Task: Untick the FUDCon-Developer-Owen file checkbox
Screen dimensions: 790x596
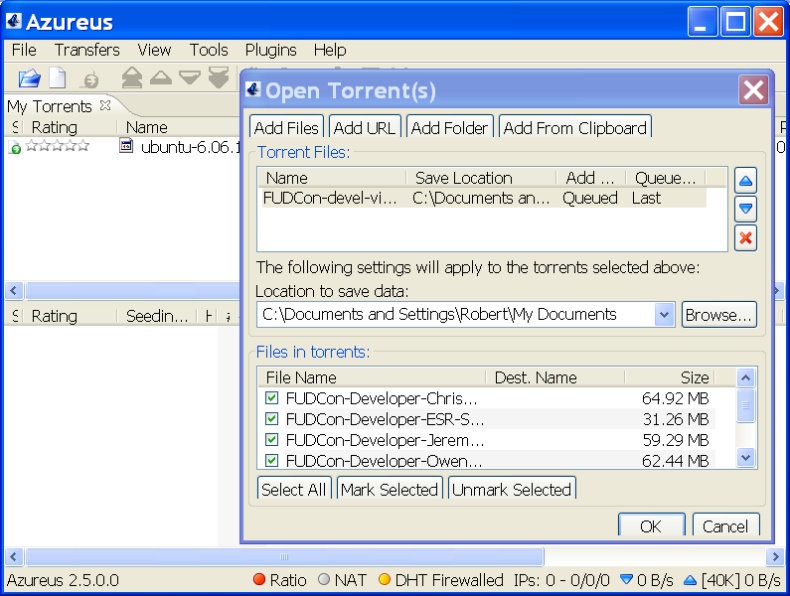Action: point(272,461)
